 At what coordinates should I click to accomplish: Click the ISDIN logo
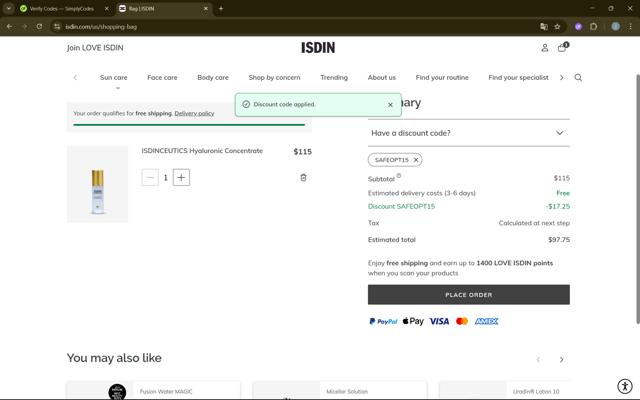pos(318,48)
